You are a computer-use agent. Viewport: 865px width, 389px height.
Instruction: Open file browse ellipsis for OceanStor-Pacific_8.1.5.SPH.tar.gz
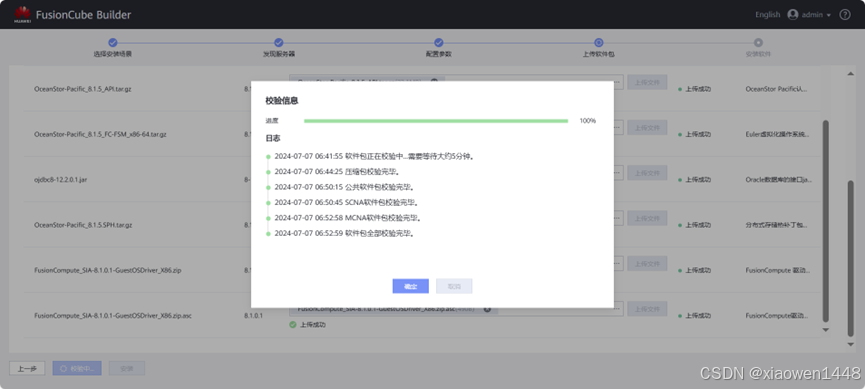click(x=618, y=219)
